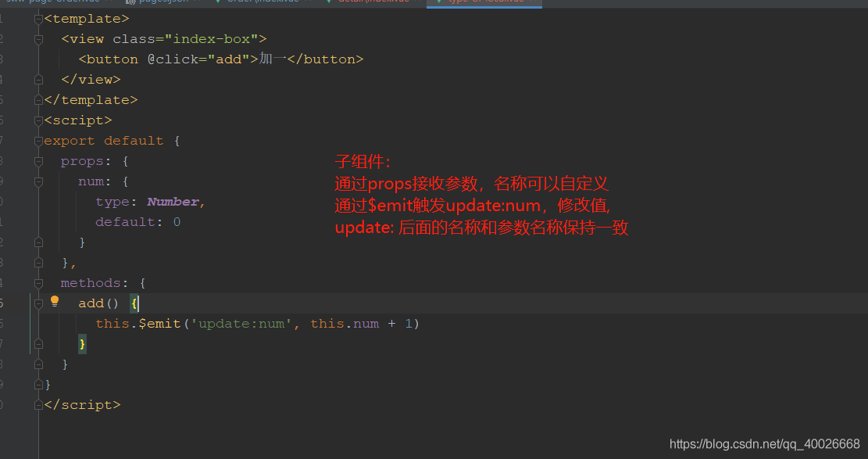
Task: Fold the export default block
Action: pyautogui.click(x=38, y=141)
